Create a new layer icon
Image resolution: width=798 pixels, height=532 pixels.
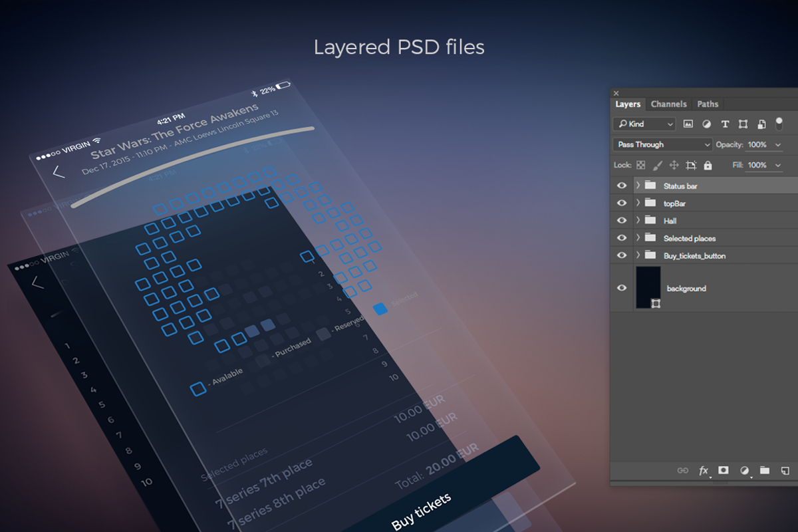(x=785, y=470)
